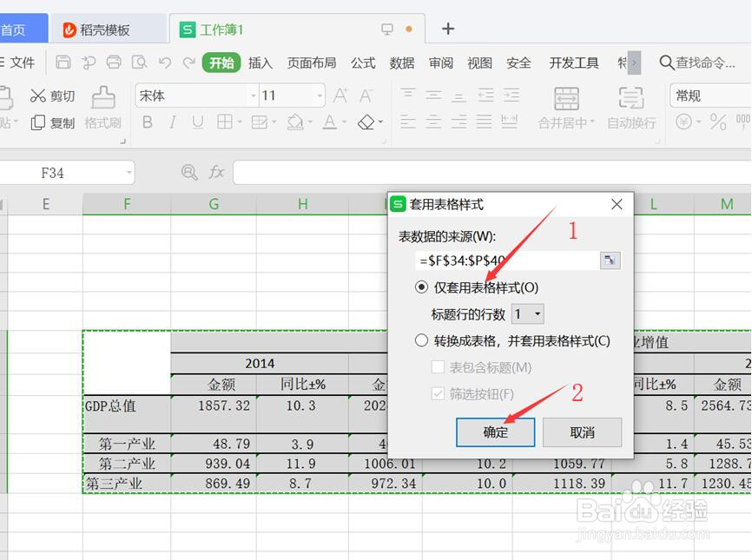
Task: Switch to 插入 ribbon tab
Action: (x=260, y=63)
